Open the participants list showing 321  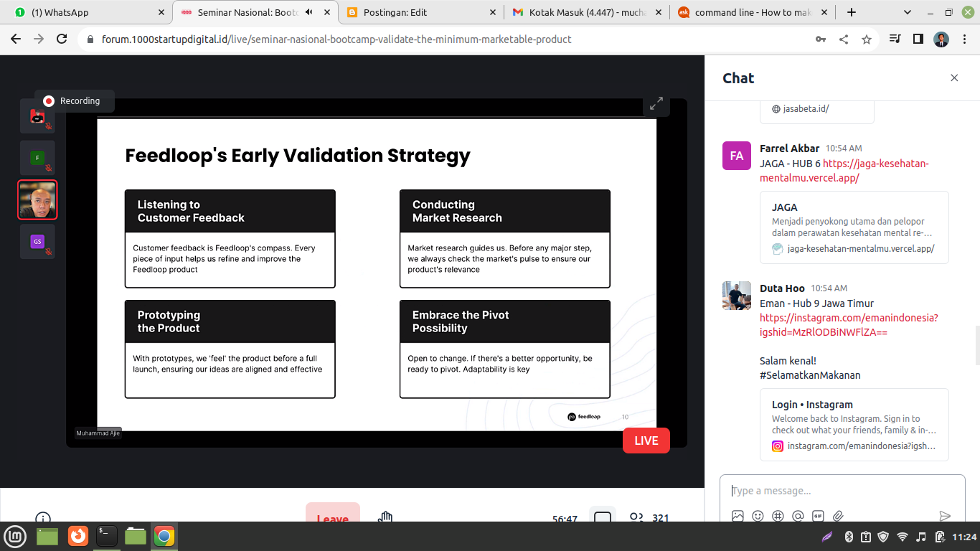point(649,517)
